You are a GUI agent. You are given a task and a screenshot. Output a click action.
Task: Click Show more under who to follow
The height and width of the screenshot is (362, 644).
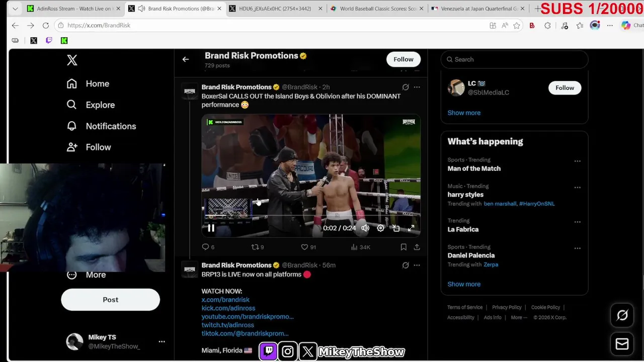click(464, 113)
